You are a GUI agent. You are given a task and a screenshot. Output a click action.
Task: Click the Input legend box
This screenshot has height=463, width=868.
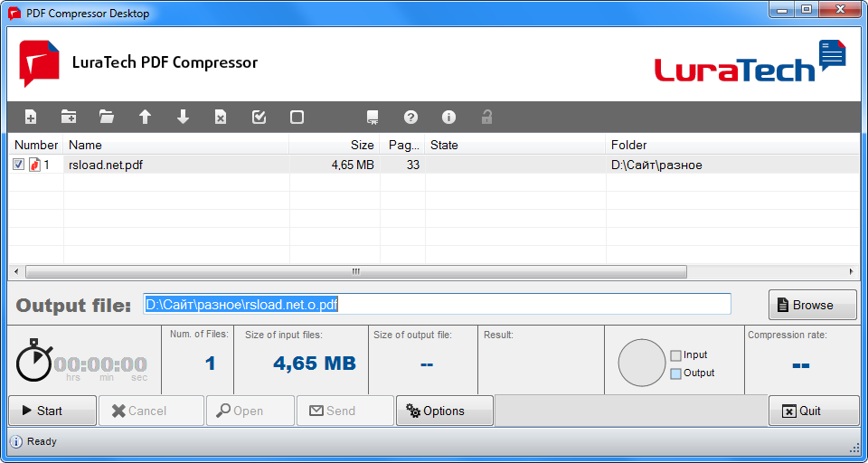(675, 355)
